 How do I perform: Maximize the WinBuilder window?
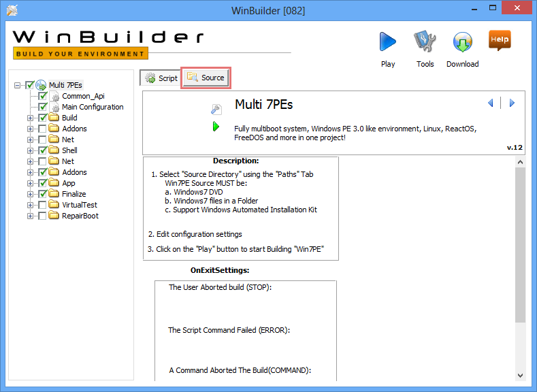(x=493, y=8)
